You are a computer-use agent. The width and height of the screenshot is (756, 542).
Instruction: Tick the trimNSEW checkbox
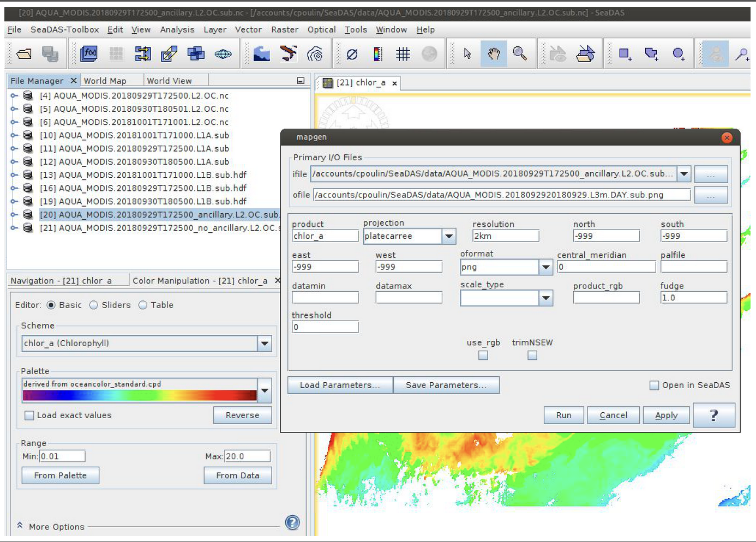click(532, 355)
